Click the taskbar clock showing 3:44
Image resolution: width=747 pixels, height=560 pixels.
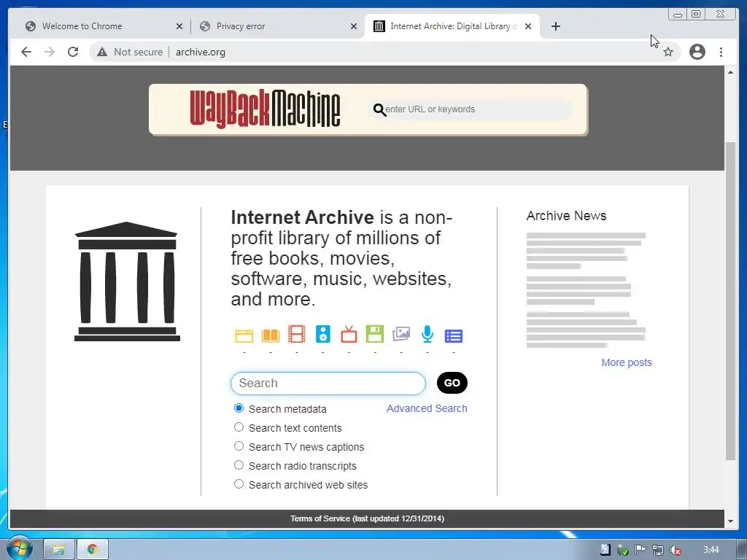coord(711,550)
